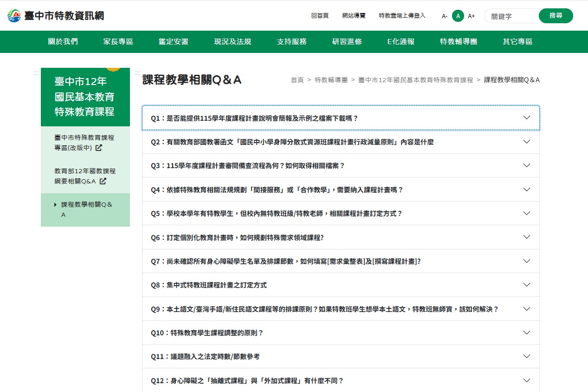
Task: Open external link icon beside 綱要相關Q&A
Action: point(103,182)
